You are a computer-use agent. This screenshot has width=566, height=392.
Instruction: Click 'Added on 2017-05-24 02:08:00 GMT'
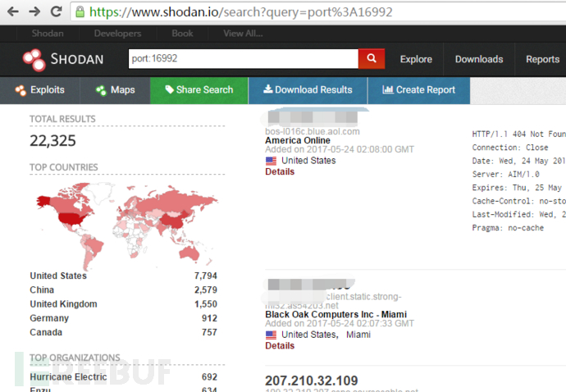click(340, 149)
